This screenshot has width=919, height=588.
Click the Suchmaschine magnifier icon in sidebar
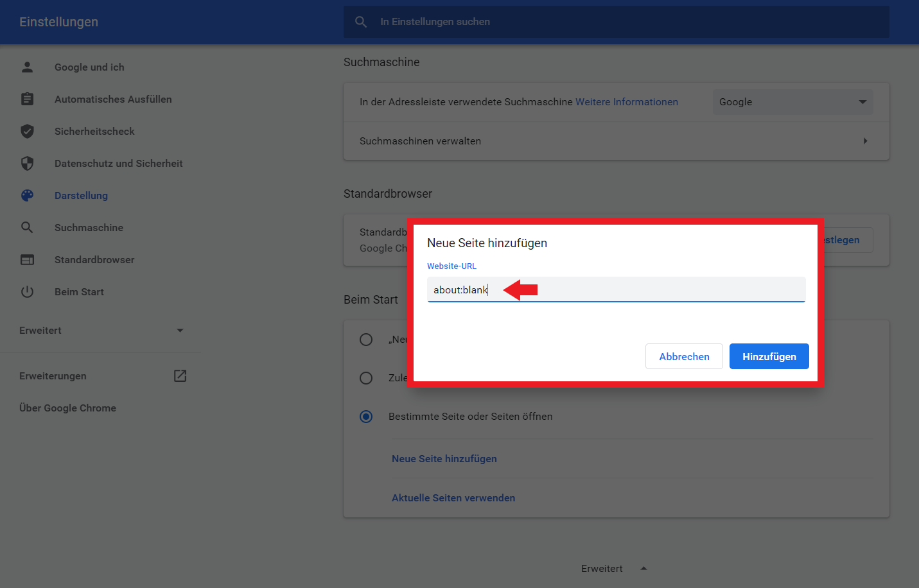pyautogui.click(x=27, y=227)
